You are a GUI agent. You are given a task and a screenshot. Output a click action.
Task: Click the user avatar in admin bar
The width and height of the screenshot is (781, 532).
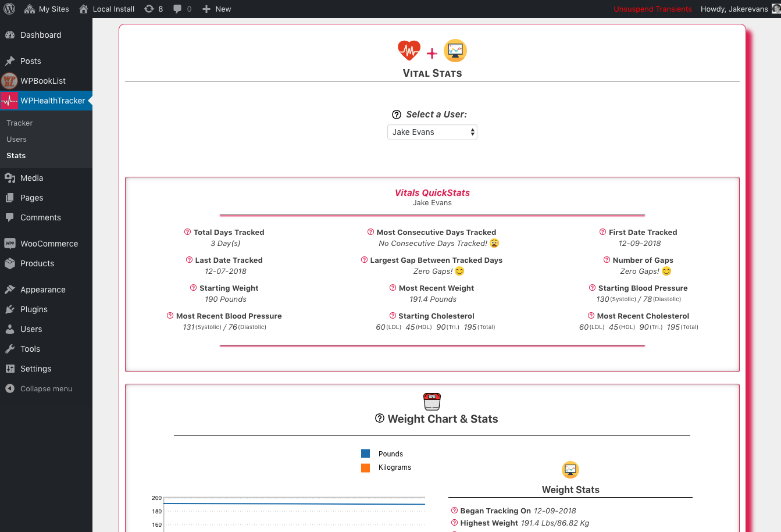click(x=775, y=9)
